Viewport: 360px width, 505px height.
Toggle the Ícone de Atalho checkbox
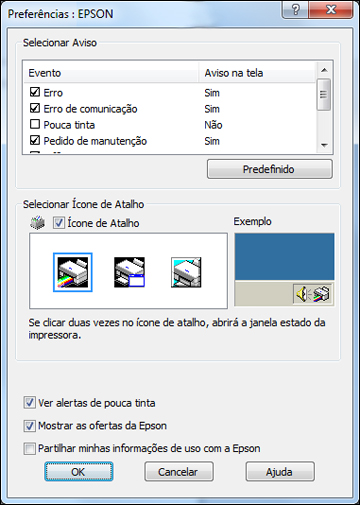coord(59,223)
